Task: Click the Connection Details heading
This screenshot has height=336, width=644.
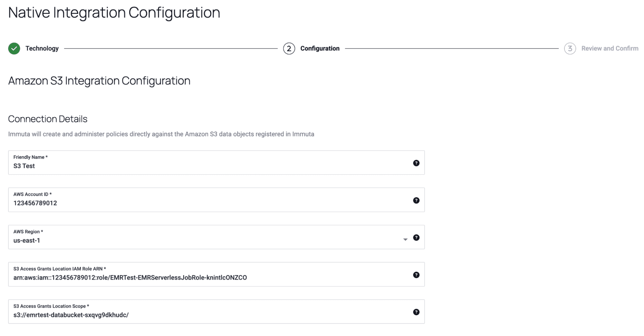Action: [x=48, y=119]
